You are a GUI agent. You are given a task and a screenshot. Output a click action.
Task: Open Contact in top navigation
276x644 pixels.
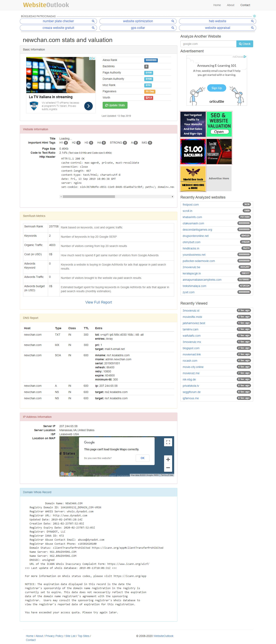245,5
